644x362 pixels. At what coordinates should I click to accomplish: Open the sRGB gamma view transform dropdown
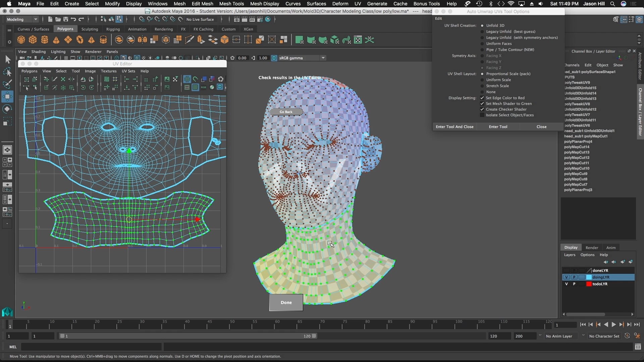(x=302, y=58)
